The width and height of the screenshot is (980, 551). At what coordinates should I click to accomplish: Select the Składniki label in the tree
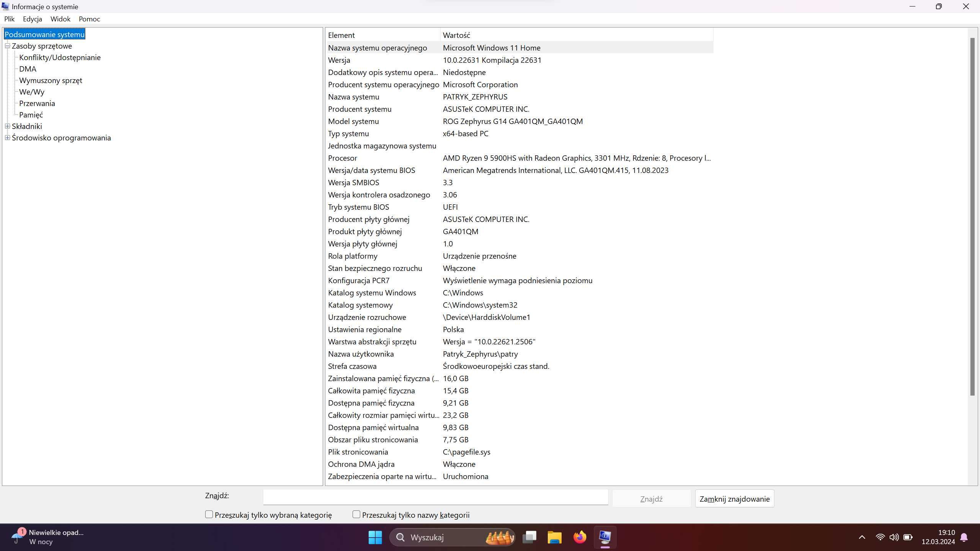(x=27, y=126)
